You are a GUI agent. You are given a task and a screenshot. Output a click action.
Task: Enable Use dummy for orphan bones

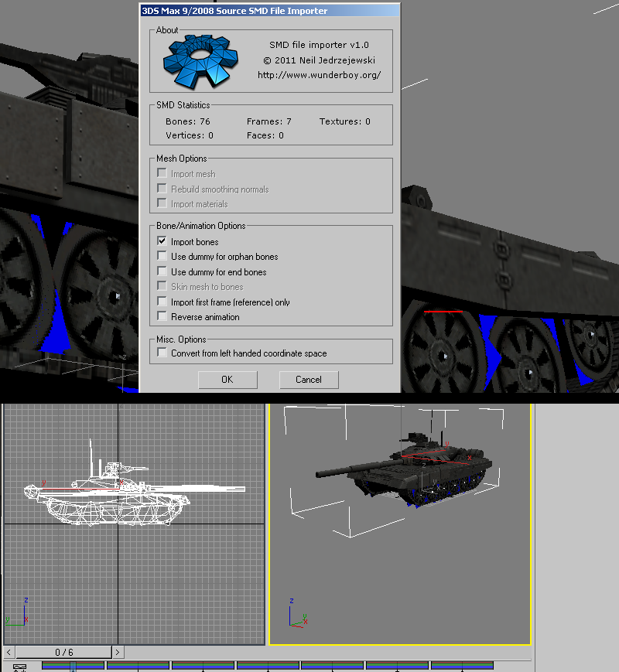pos(162,256)
